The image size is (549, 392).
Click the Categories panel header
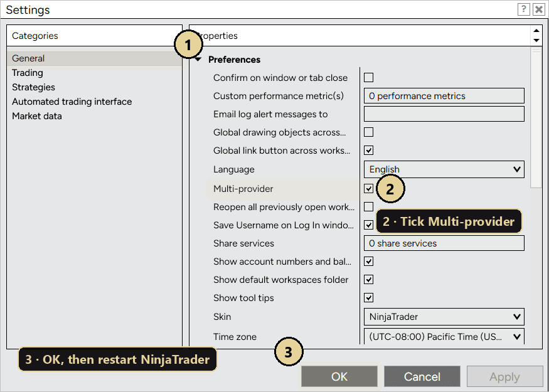94,36
